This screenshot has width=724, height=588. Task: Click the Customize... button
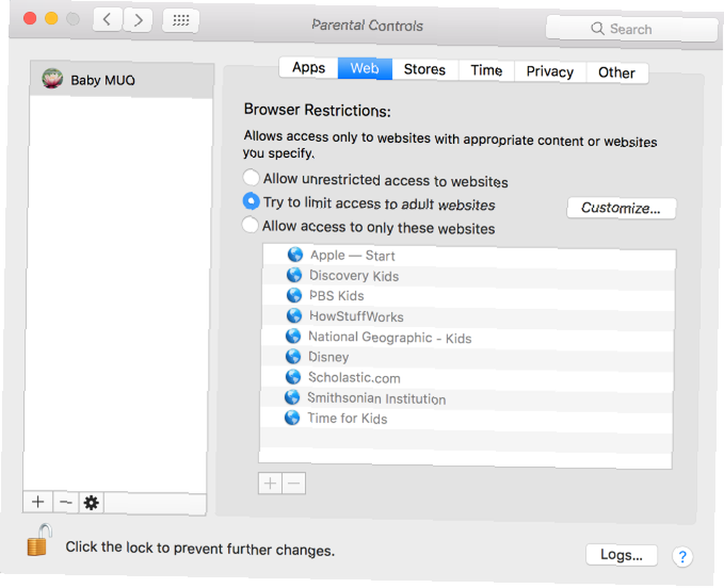[621, 209]
